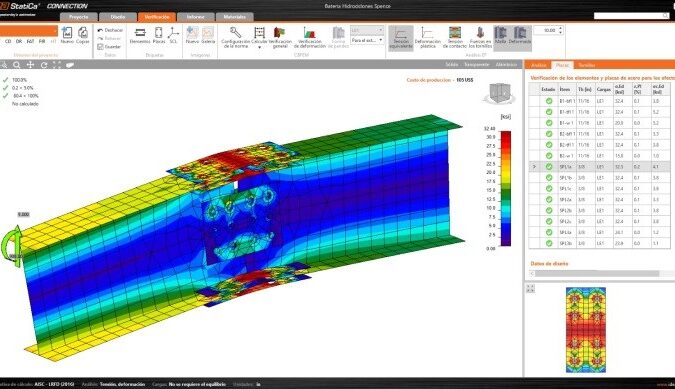Click Deshacer to undo
The height and width of the screenshot is (389, 675).
pos(110,30)
